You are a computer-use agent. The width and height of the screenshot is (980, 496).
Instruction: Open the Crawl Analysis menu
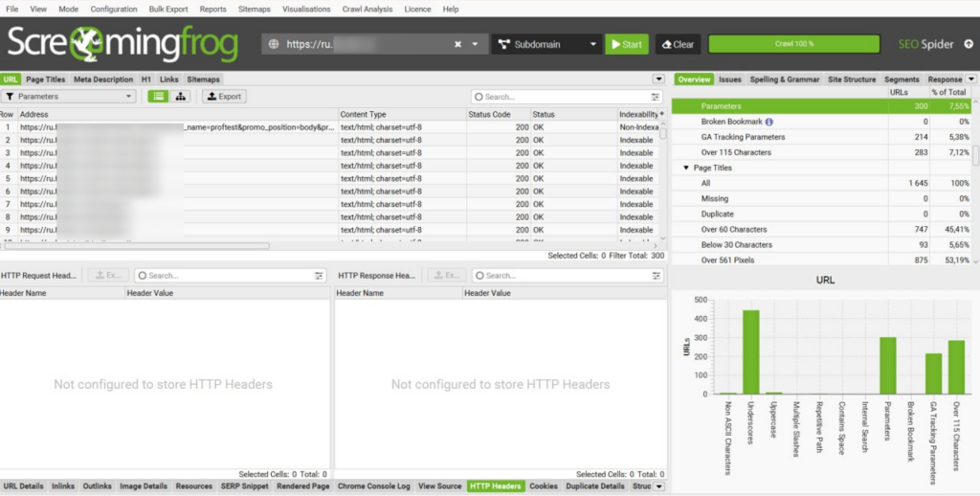pyautogui.click(x=367, y=9)
